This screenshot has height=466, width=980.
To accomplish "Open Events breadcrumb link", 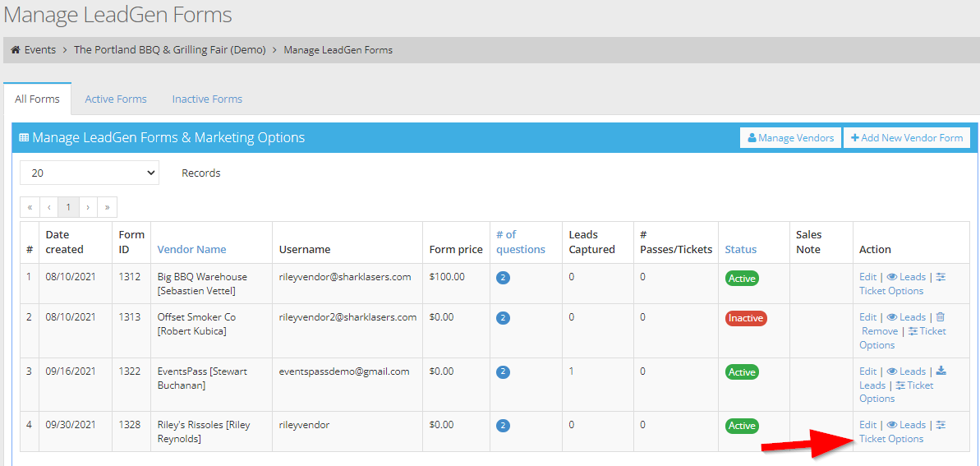I will point(40,50).
